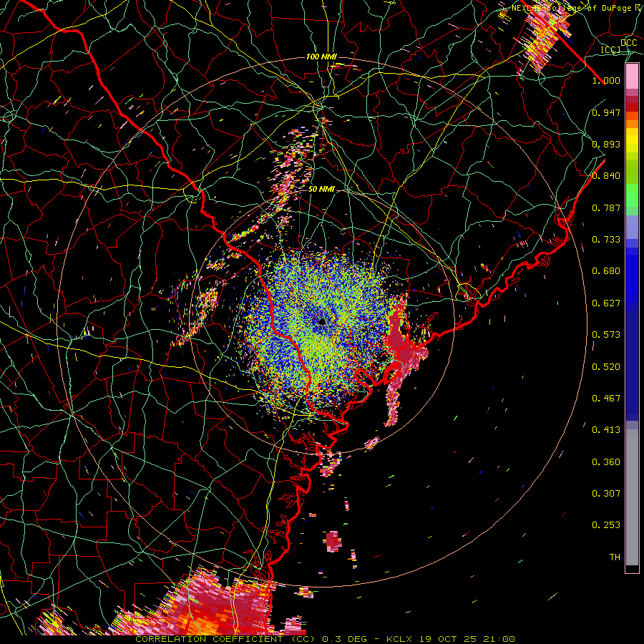
Task: Pick the orange segment of the color scale
Action: [x=632, y=124]
